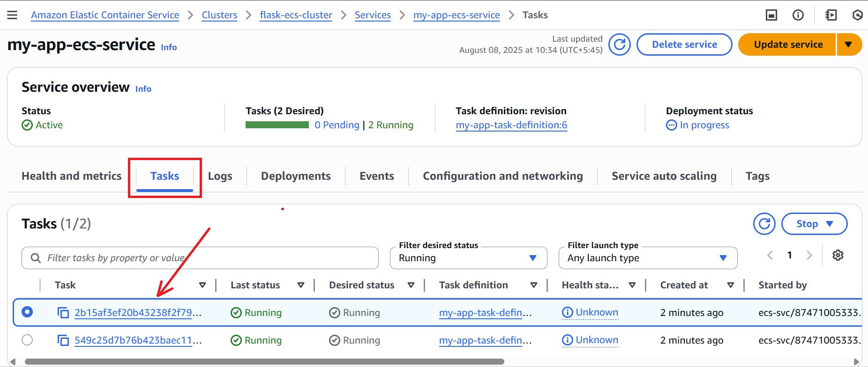Open my-app-task-definition:6 revision link
This screenshot has height=367, width=868.
[x=511, y=125]
